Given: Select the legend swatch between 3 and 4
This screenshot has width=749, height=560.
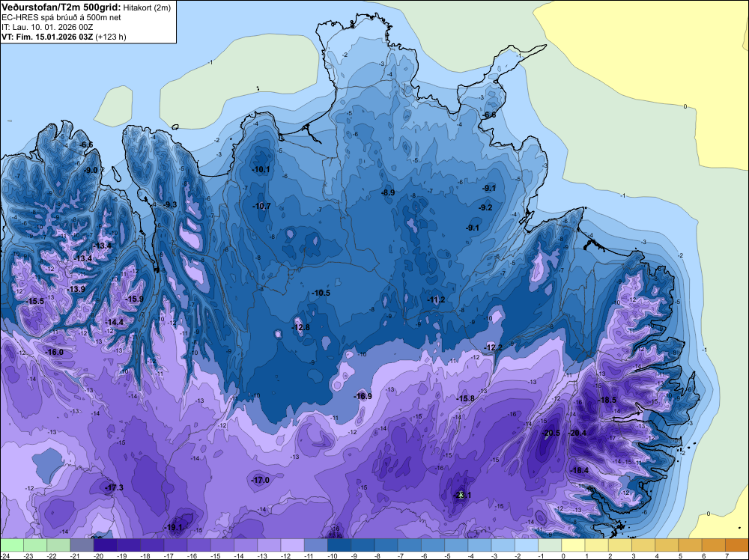Looking at the screenshot, I should [643, 545].
